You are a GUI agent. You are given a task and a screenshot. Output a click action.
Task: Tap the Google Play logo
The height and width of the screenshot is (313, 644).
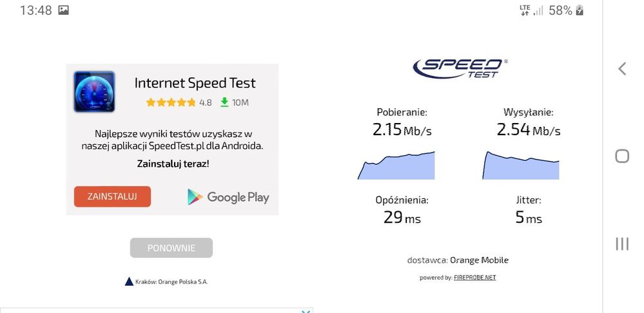click(228, 197)
